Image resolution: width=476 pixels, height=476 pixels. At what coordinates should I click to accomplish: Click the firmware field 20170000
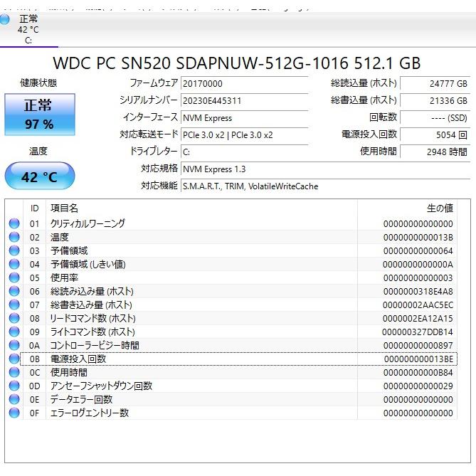(x=244, y=83)
